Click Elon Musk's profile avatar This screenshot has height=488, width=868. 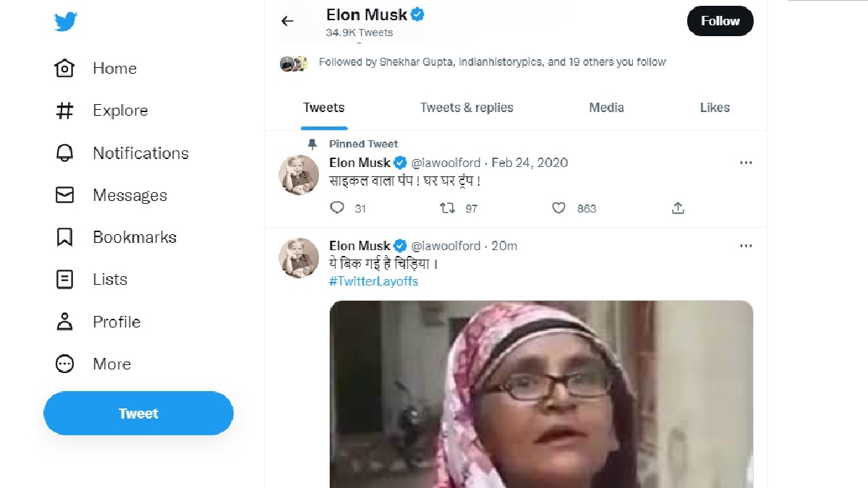298,174
